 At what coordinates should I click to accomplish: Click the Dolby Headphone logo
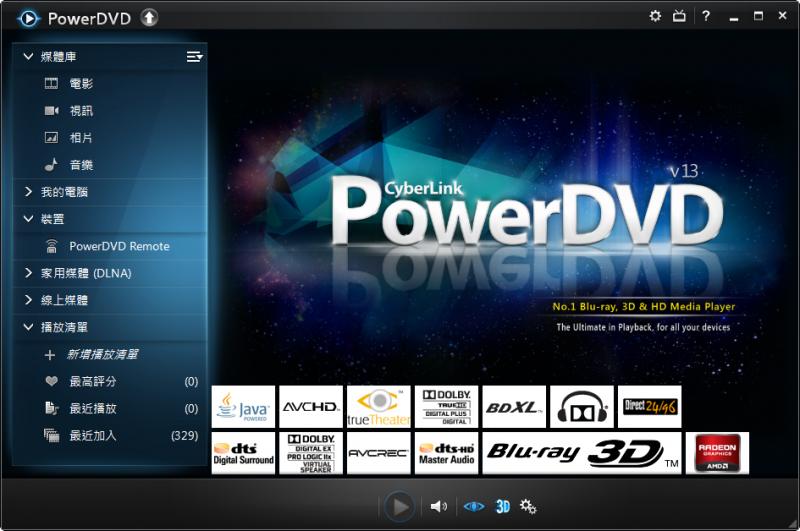582,407
